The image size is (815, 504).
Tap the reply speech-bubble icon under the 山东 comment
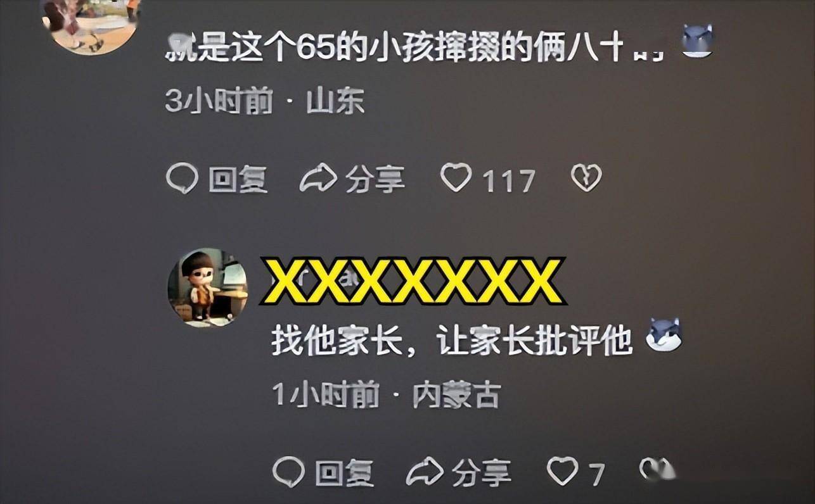click(x=182, y=179)
